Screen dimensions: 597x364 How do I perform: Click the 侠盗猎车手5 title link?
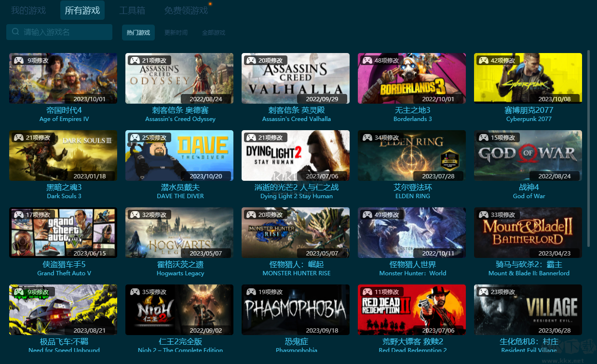point(64,264)
